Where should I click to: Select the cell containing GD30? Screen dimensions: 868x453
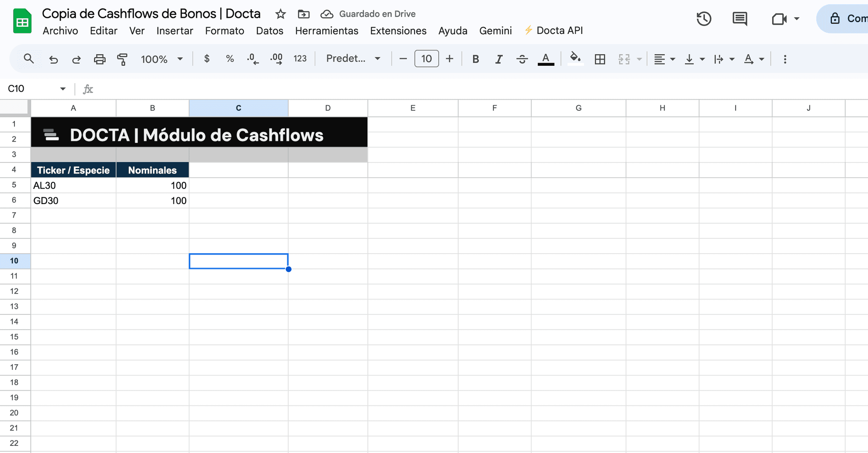[x=73, y=201]
